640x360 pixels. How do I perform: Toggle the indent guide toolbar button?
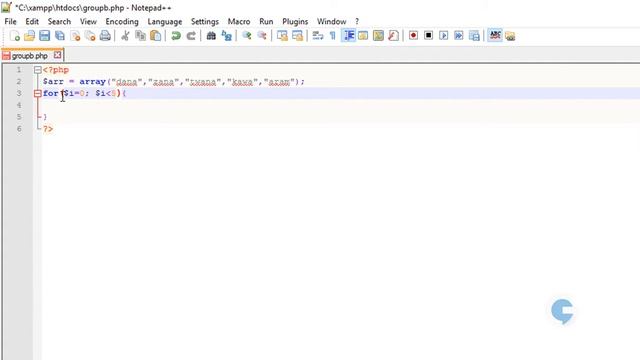[x=348, y=36]
